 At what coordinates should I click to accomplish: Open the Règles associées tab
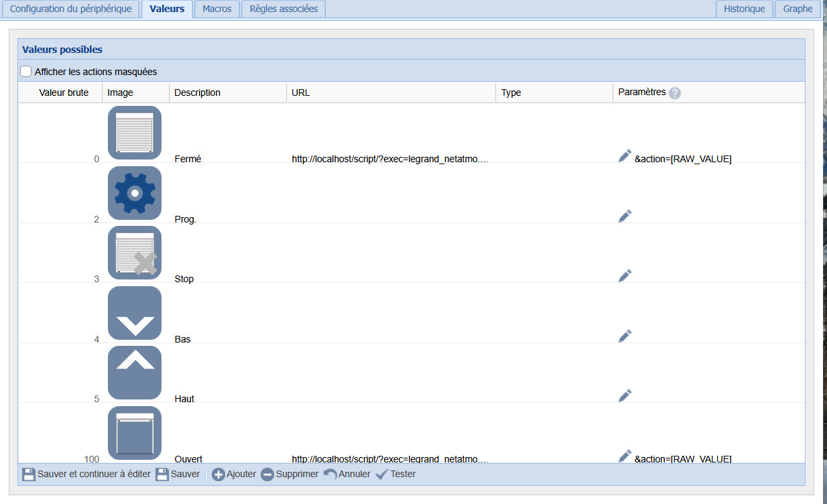(283, 9)
